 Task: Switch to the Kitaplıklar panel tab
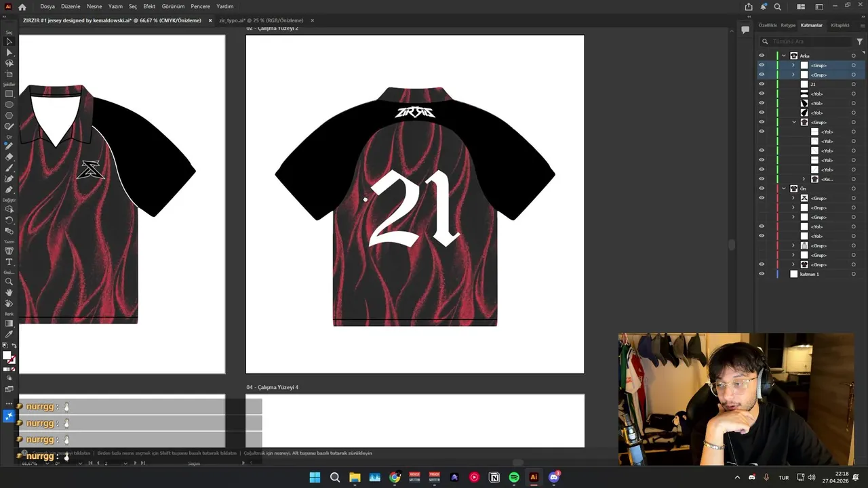click(x=840, y=25)
